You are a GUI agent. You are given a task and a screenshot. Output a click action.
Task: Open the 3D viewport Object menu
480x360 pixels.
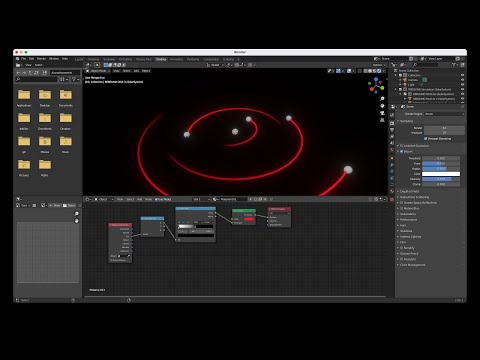point(146,71)
